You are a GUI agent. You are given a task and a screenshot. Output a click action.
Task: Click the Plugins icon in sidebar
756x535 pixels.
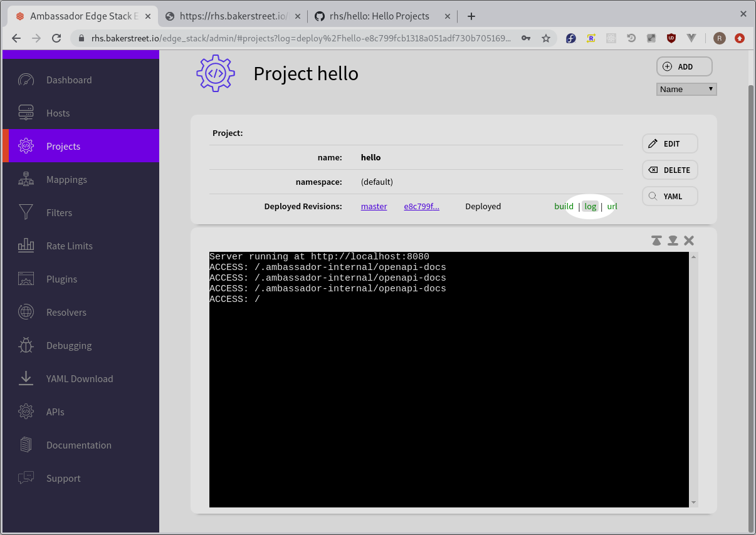click(26, 279)
